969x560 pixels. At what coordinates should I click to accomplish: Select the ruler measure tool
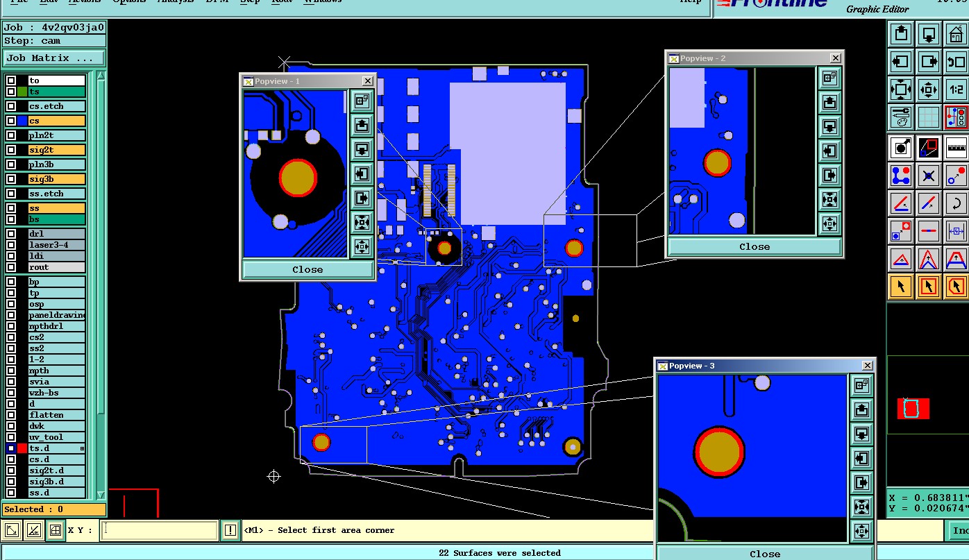coord(957,147)
